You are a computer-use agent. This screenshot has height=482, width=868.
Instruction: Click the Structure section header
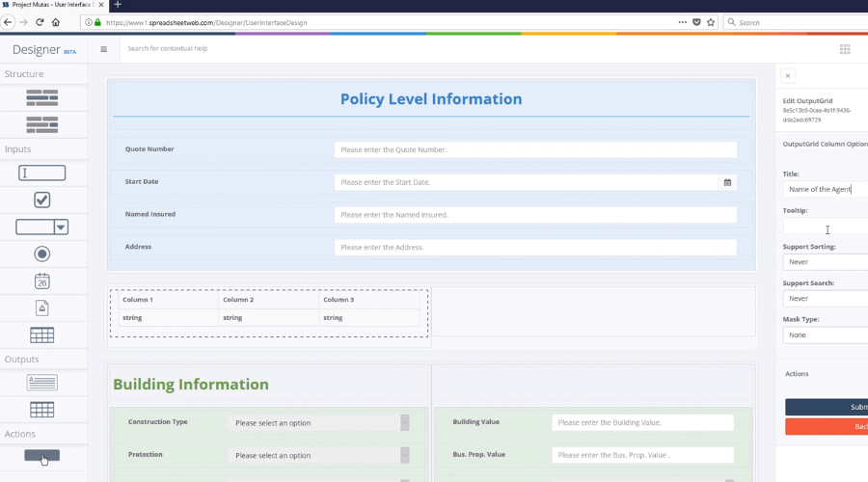[x=24, y=73]
